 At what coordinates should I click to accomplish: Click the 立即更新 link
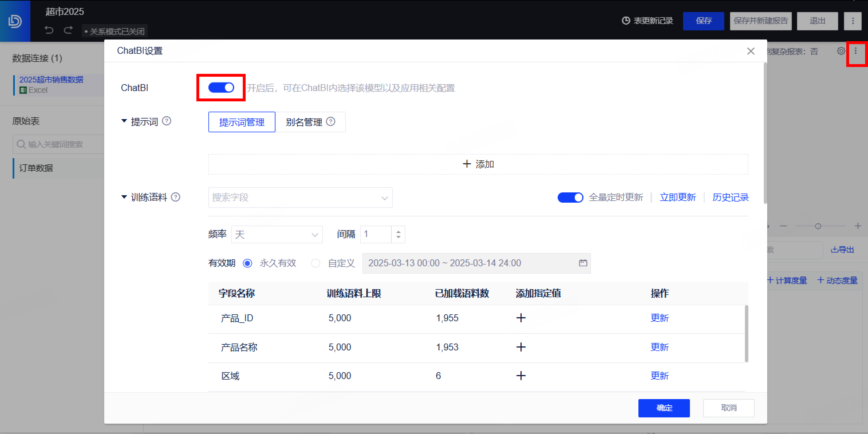[678, 198]
